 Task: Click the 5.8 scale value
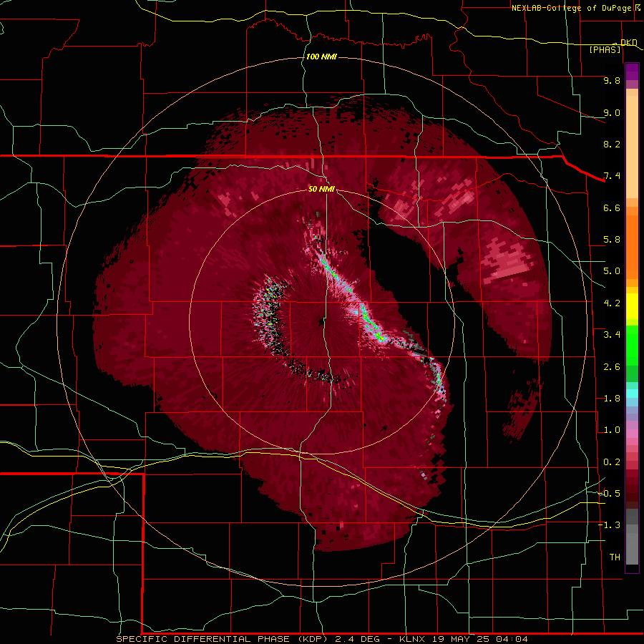tap(612, 240)
